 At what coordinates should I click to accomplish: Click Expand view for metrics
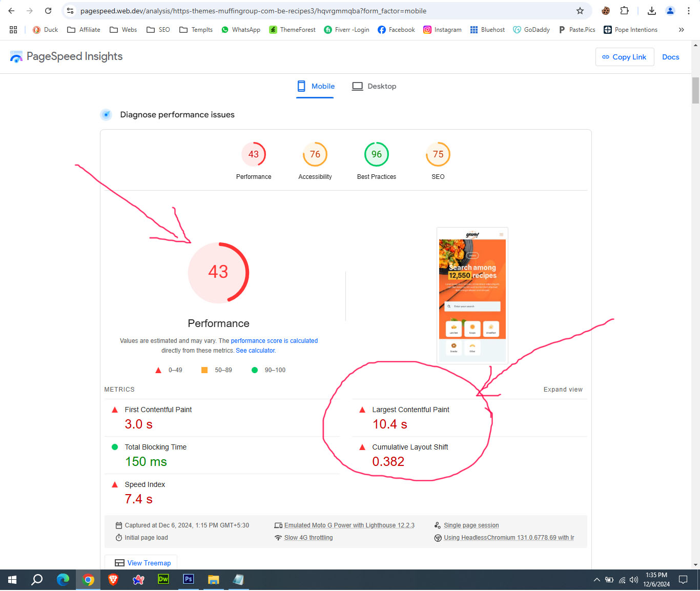click(563, 390)
